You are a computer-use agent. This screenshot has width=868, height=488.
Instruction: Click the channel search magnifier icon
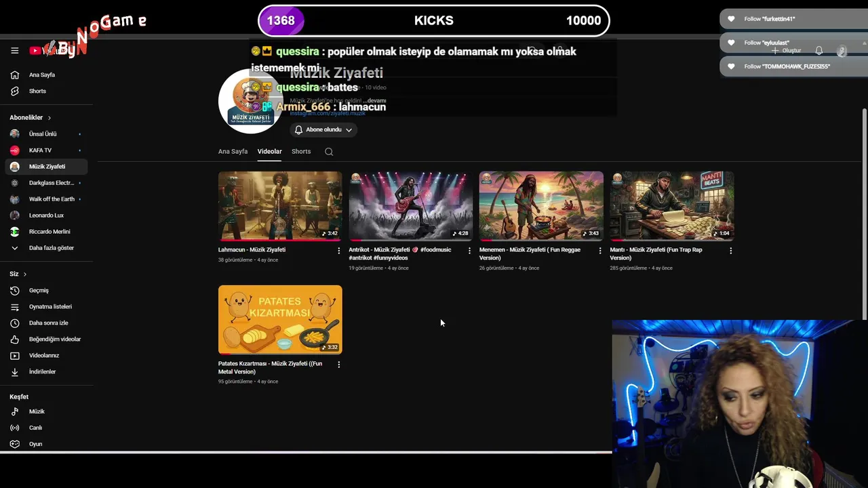coord(329,152)
